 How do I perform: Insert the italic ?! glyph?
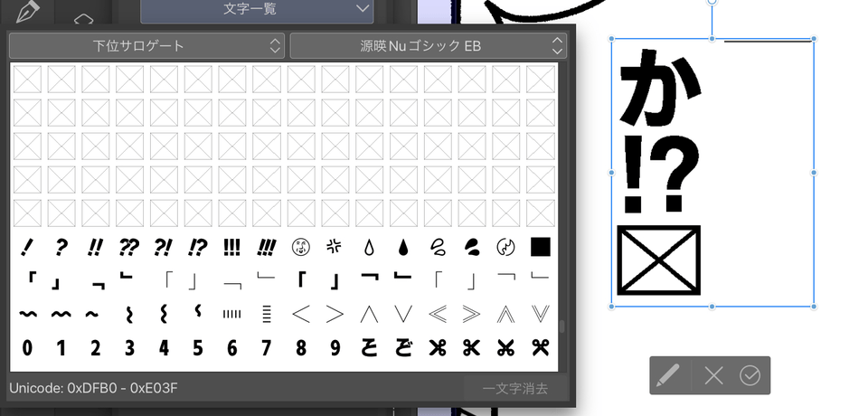coord(164,247)
